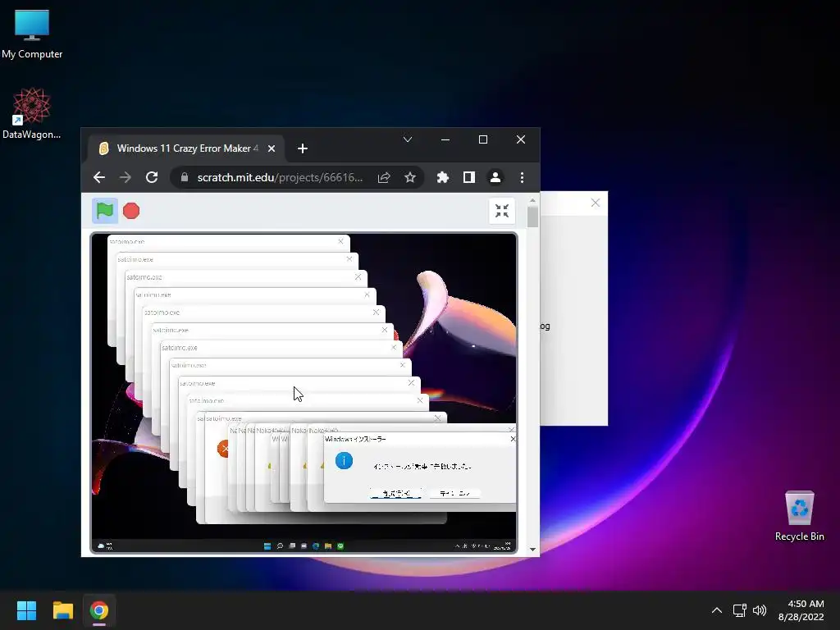This screenshot has width=840, height=630.
Task: Close the Chrome window
Action: tap(521, 139)
